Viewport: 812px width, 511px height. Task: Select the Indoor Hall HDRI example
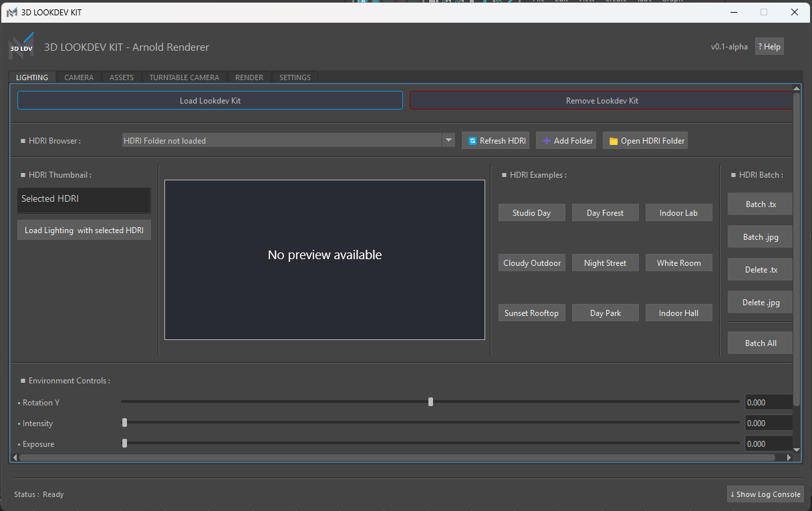point(679,313)
